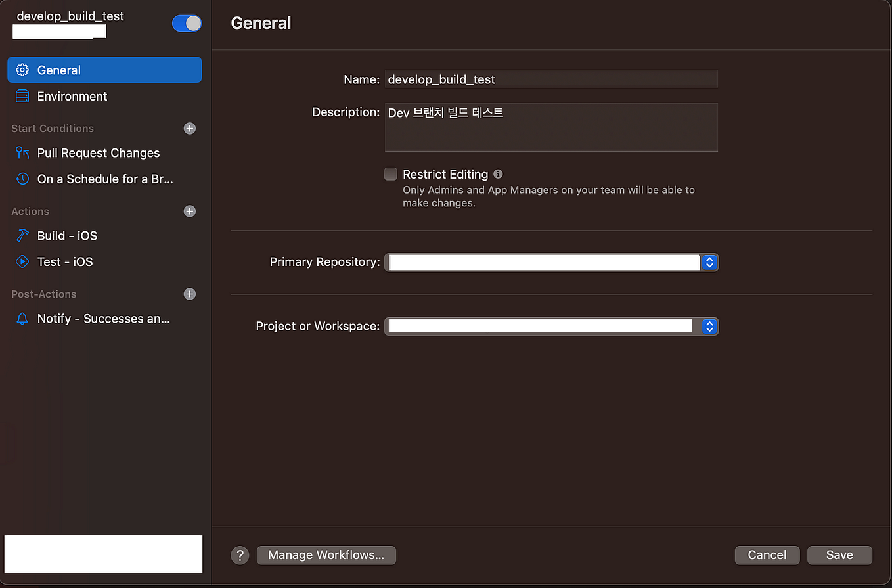892x588 pixels.
Task: Click the Notify - Successes bell icon
Action: pos(22,318)
